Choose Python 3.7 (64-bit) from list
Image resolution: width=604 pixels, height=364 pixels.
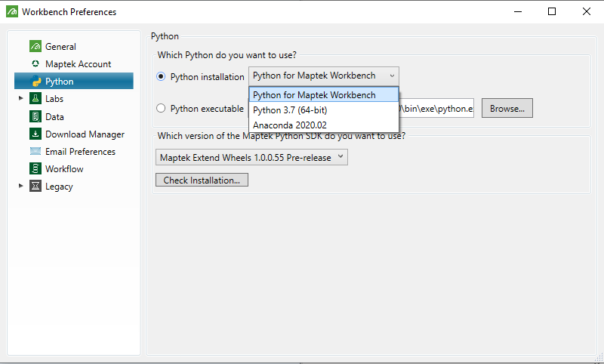pyautogui.click(x=290, y=110)
